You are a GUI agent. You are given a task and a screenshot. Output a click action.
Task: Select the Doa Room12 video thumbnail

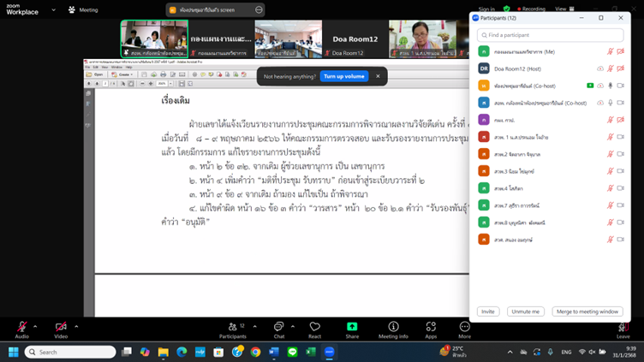click(355, 39)
